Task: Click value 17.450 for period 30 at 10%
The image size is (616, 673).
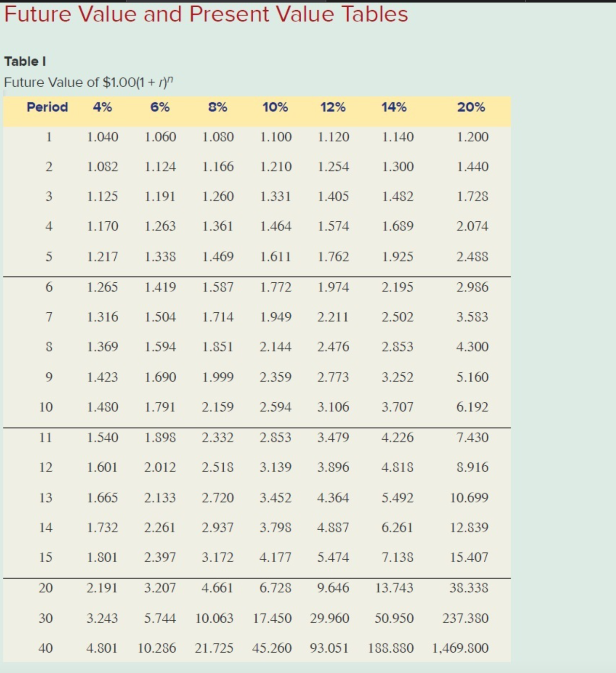Action: pyautogui.click(x=272, y=618)
